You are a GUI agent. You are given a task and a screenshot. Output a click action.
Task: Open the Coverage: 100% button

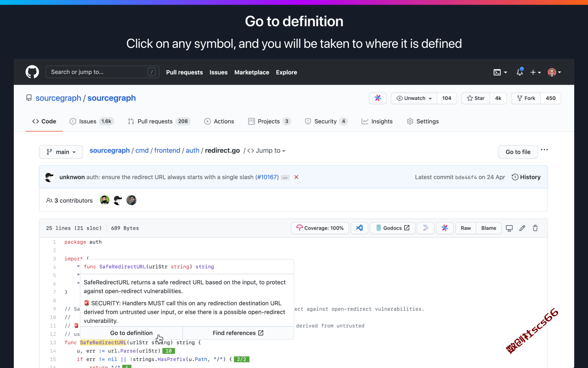tap(320, 228)
